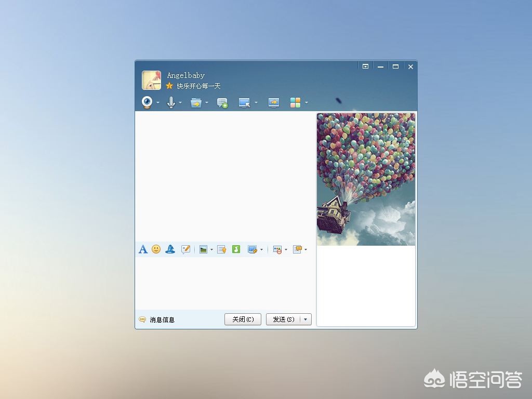
Task: Click the balloon house QQ show image
Action: [366, 179]
